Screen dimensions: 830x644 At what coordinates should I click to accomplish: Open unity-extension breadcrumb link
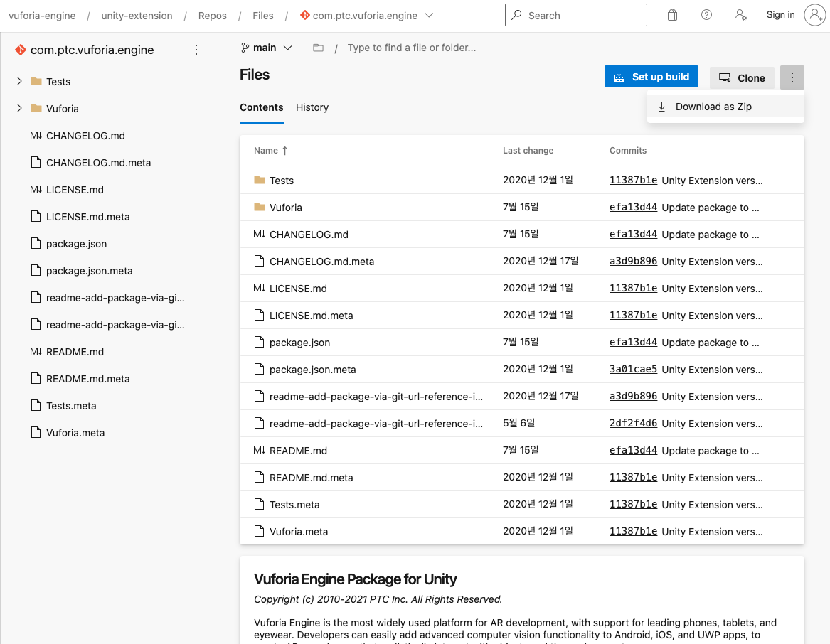[137, 16]
